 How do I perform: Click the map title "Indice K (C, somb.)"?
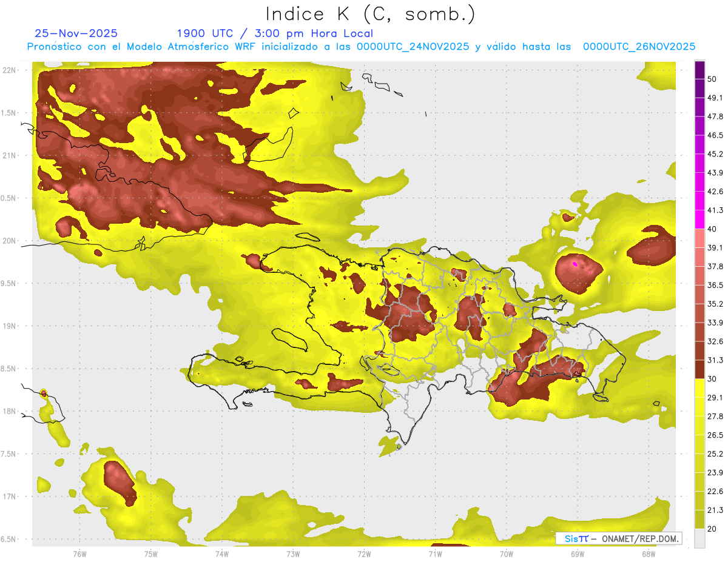[x=370, y=14]
